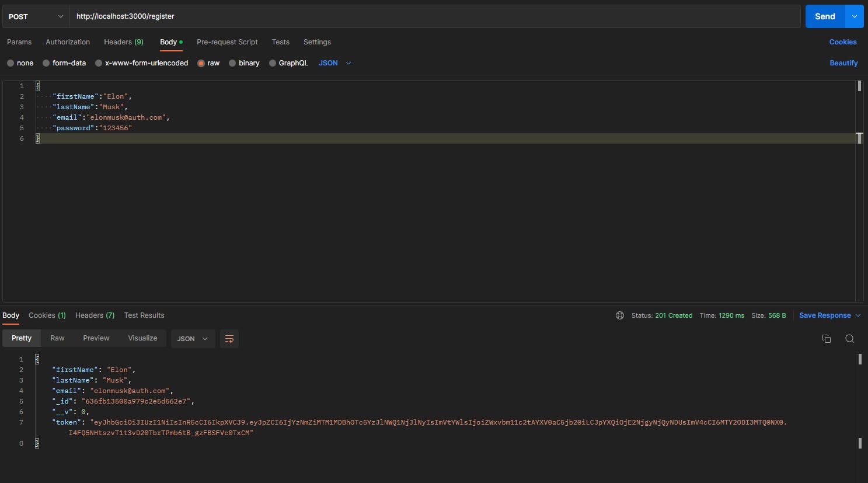Open the Params tab
This screenshot has width=868, height=483.
19,42
